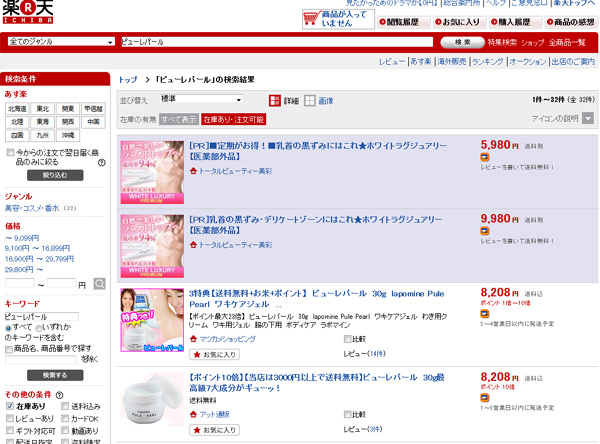Click the 検索 search button
The image size is (600, 444).
point(462,42)
